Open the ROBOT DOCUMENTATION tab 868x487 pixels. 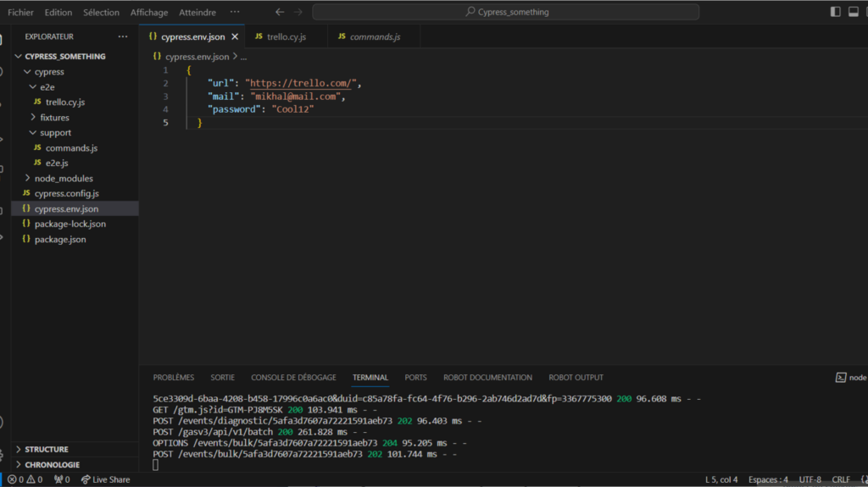click(x=487, y=378)
